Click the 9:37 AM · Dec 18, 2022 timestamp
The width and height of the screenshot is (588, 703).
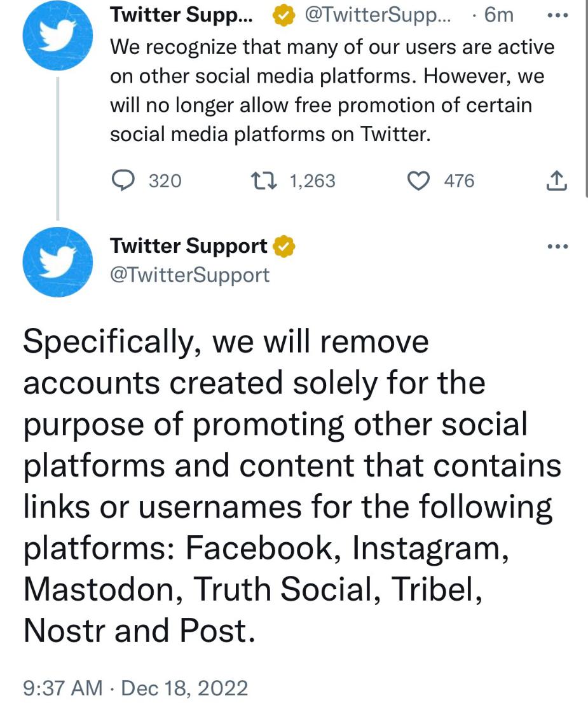(135, 688)
